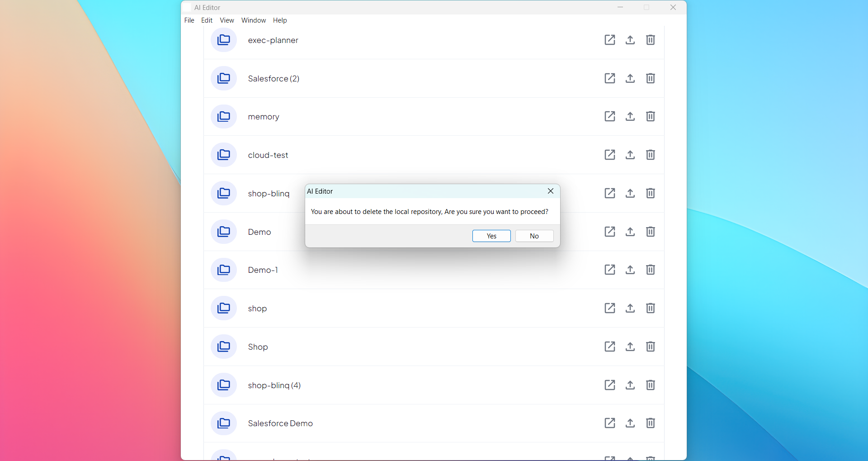The height and width of the screenshot is (461, 868).
Task: Close the AI Editor confirmation dialog
Action: 550,191
